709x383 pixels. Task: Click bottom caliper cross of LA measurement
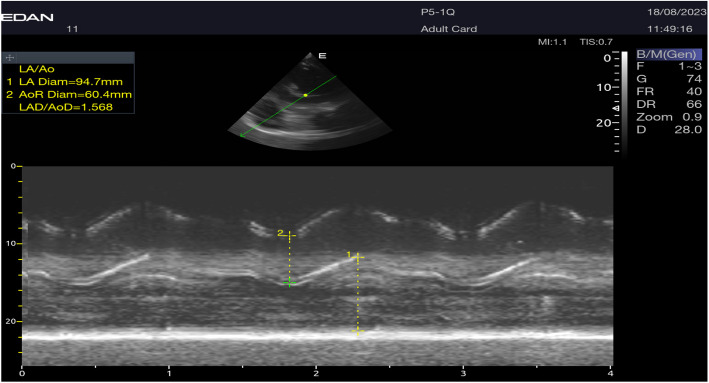[358, 333]
